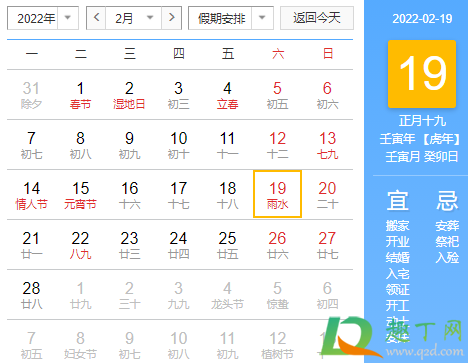
Task: Open the 2月 month dropdown
Action: coord(134,18)
